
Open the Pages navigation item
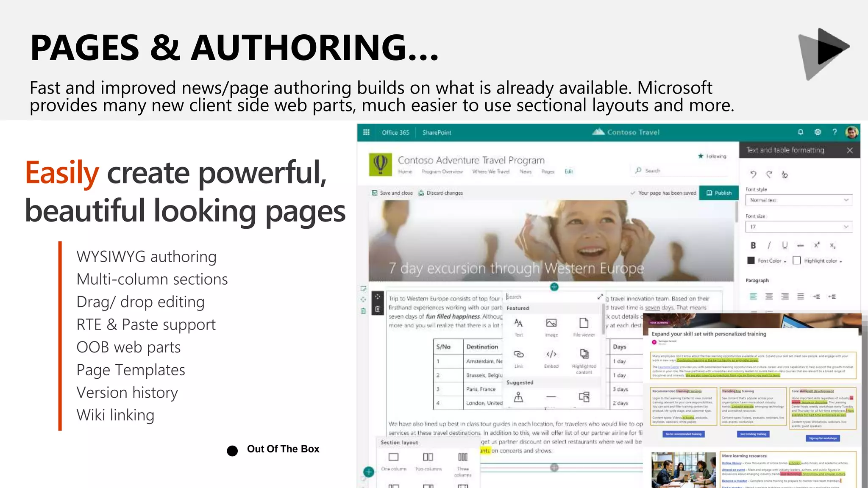click(548, 172)
